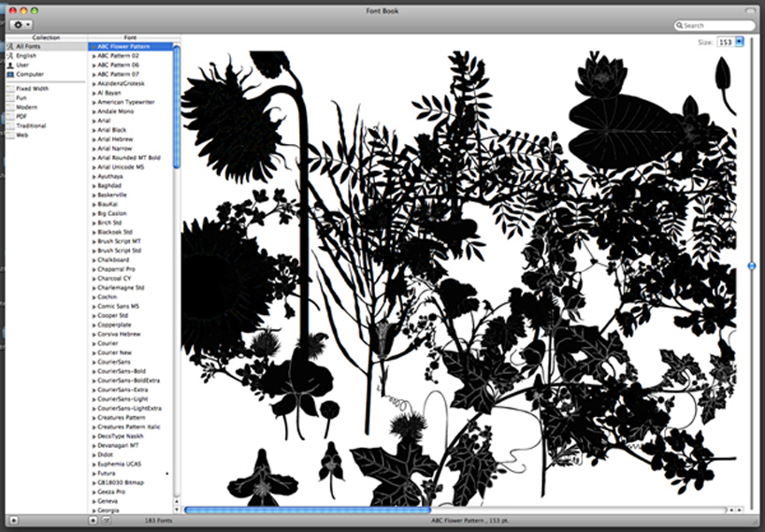The image size is (765, 532).
Task: Expand the Baskerville font family
Action: point(94,194)
